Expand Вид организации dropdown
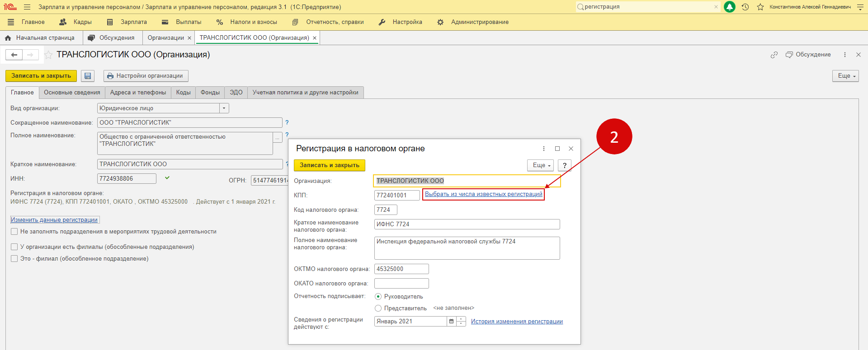 pos(224,108)
